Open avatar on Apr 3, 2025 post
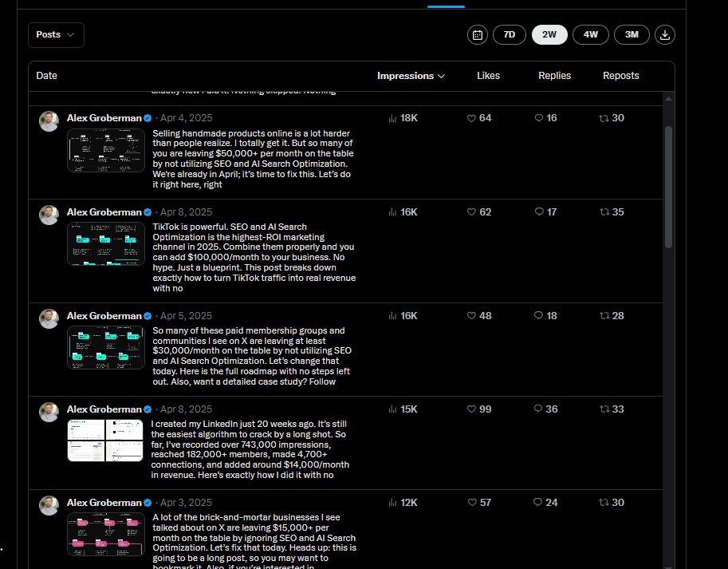The image size is (728, 569). 49,505
